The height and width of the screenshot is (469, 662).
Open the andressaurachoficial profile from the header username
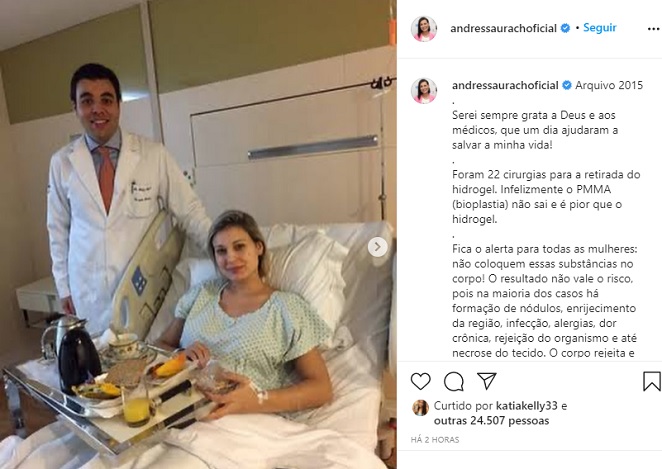[x=503, y=28]
